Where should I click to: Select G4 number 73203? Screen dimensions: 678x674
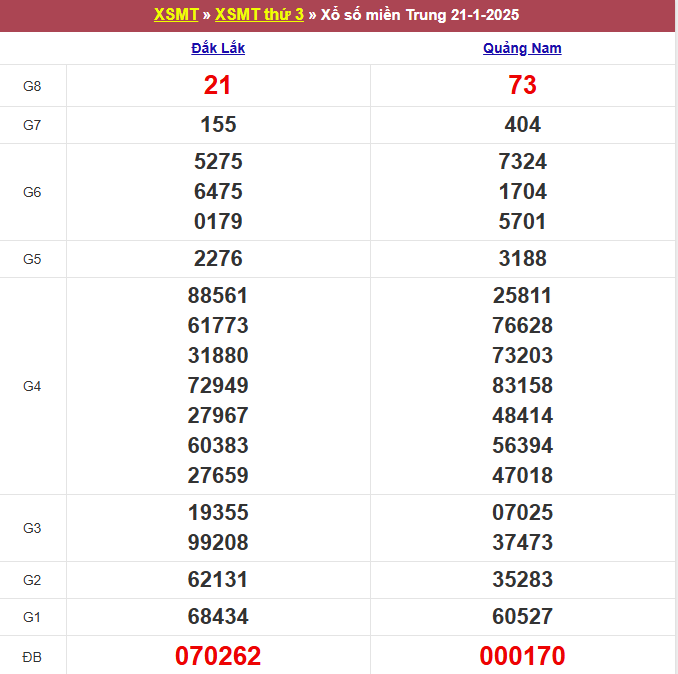[x=522, y=355]
